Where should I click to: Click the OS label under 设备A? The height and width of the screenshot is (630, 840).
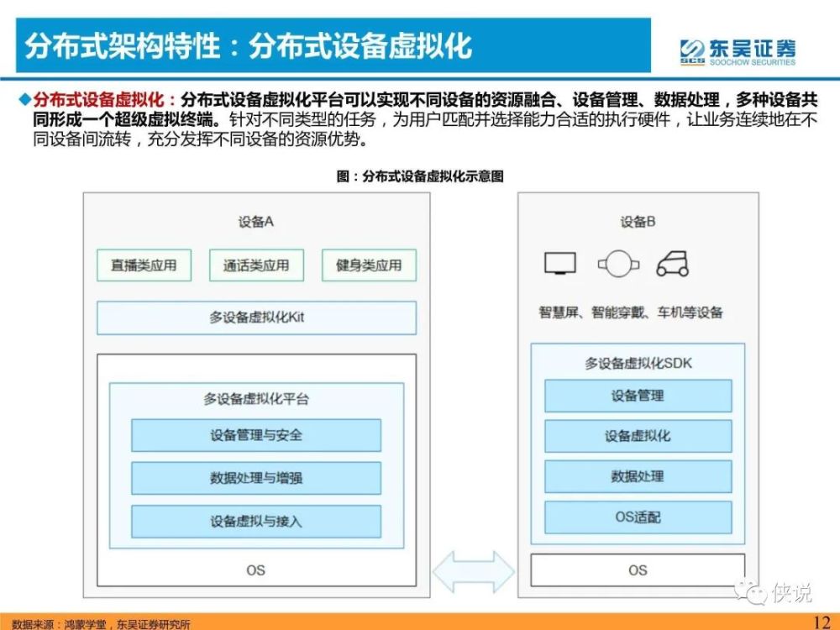click(x=256, y=570)
